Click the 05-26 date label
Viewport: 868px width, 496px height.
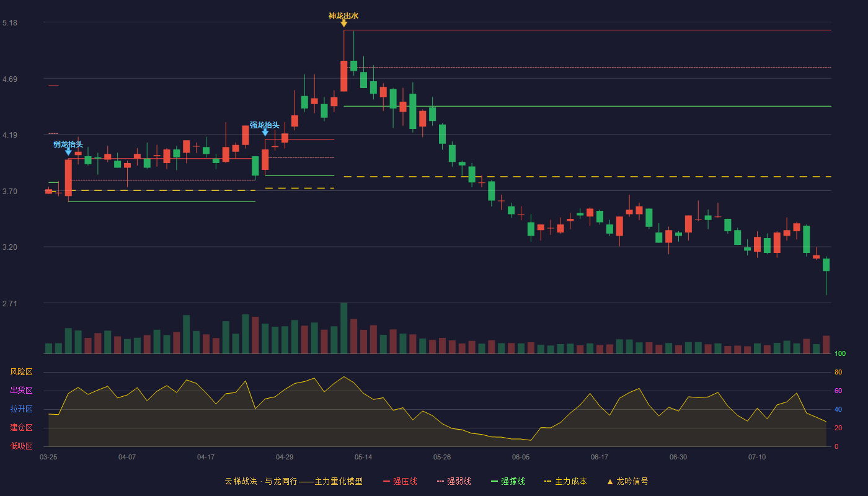pyautogui.click(x=442, y=457)
